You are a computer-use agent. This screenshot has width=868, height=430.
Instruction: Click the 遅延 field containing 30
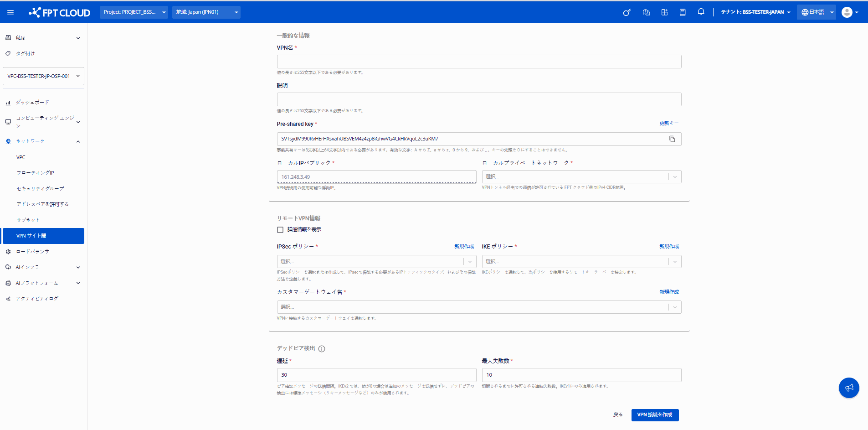tap(376, 375)
